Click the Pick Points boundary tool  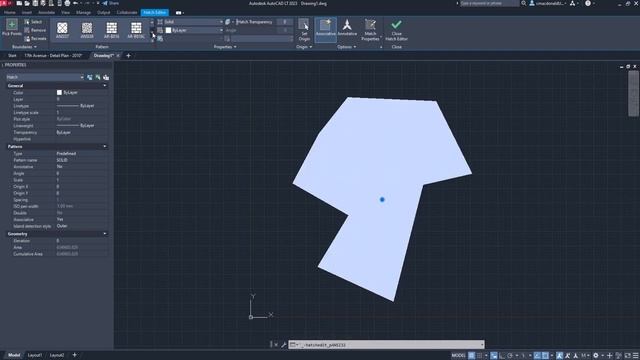[12, 28]
